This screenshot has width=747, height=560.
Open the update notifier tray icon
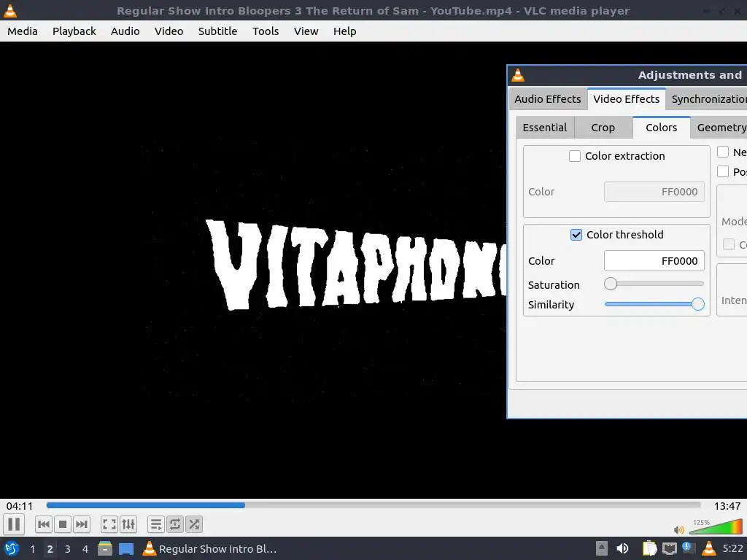pos(689,548)
